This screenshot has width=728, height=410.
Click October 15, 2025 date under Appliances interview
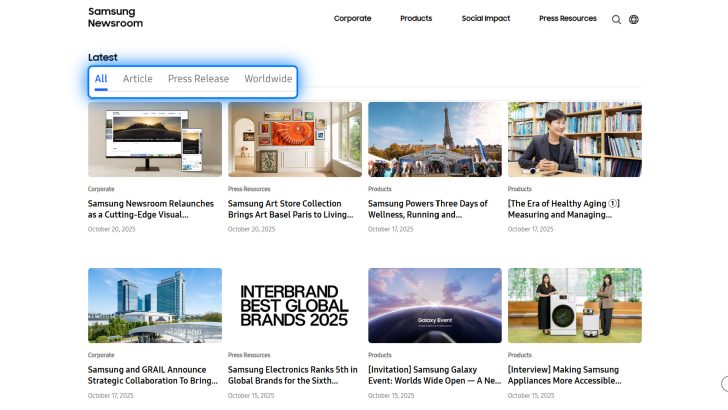click(x=531, y=396)
